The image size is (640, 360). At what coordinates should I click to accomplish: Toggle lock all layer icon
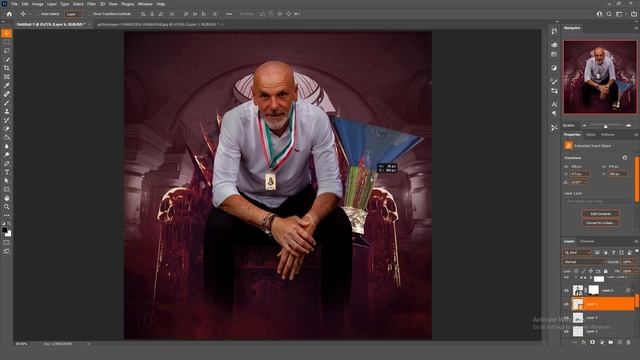606,271
